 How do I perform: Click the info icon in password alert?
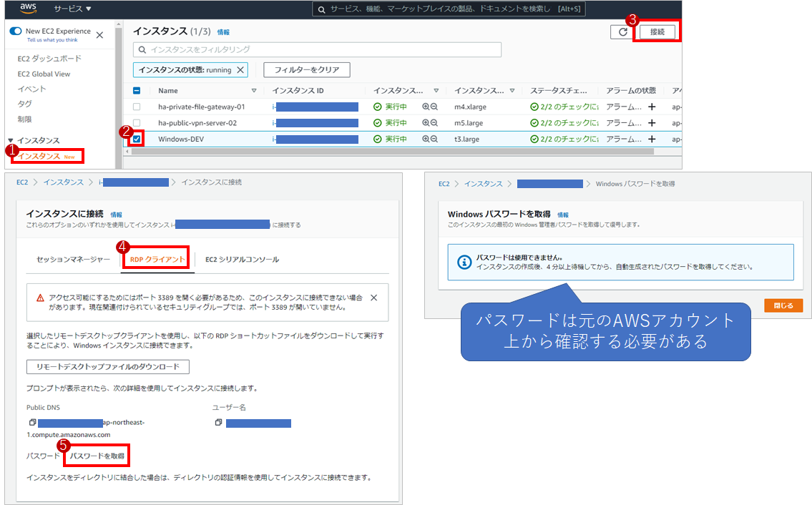tap(464, 262)
